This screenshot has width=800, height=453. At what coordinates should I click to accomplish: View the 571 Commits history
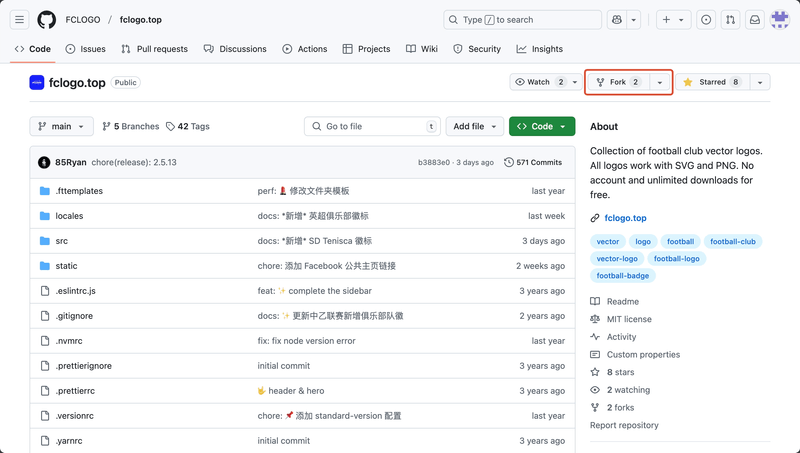point(533,162)
